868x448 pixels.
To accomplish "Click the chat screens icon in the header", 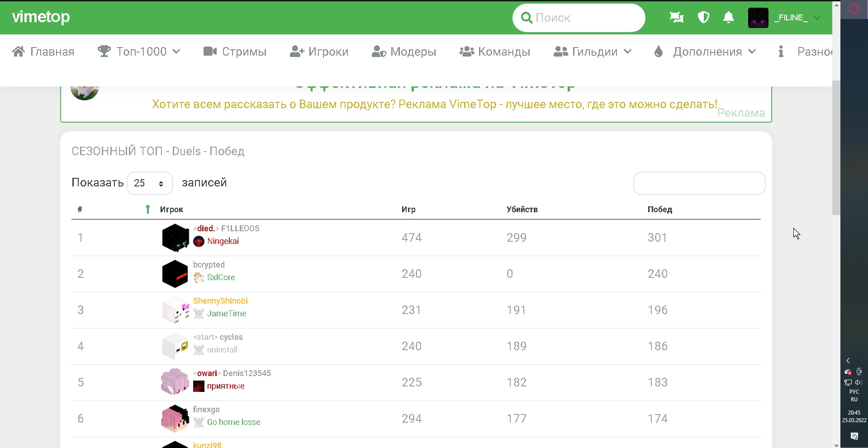I will tap(677, 18).
